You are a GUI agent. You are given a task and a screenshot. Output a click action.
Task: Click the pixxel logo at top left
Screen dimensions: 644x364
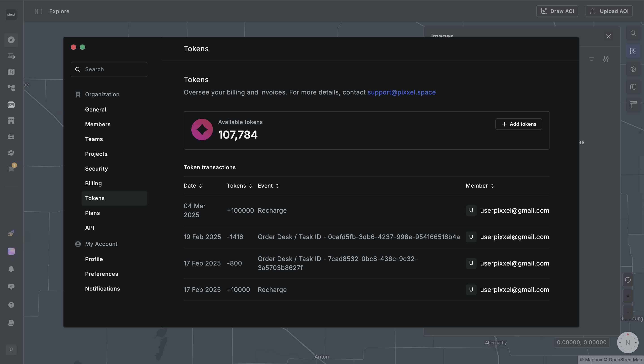pyautogui.click(x=11, y=15)
